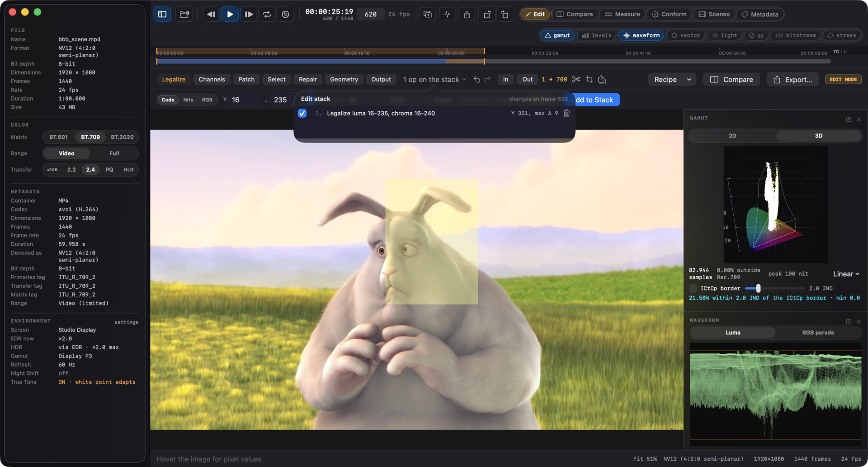Click the rotate-right icon in top toolbar
Image resolution: width=868 pixels, height=467 pixels.
point(487,14)
